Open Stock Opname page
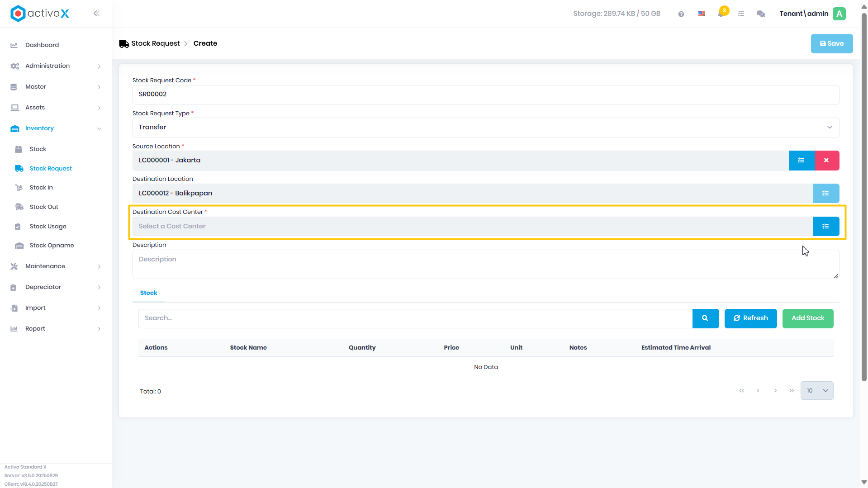This screenshot has width=868, height=488. [x=52, y=246]
